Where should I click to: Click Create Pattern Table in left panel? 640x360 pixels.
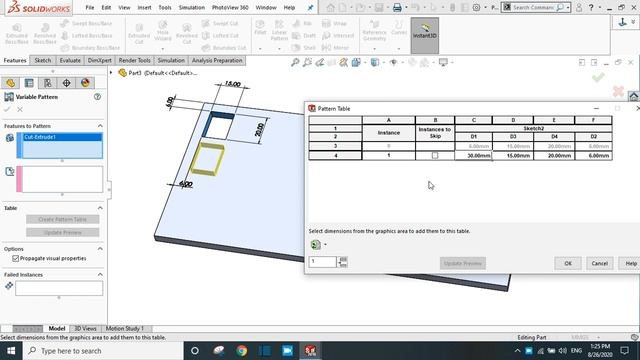click(x=62, y=220)
